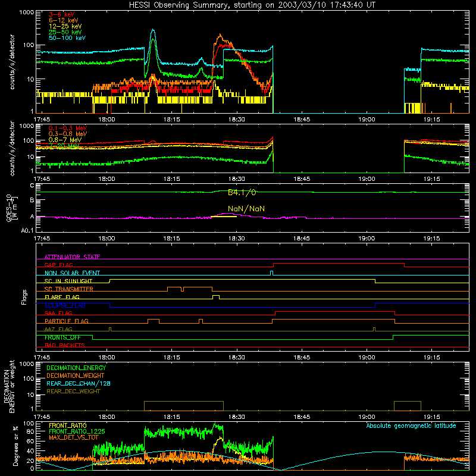Click the 1000 label on top panel axis
This screenshot has width=476, height=476.
pyautogui.click(x=27, y=12)
